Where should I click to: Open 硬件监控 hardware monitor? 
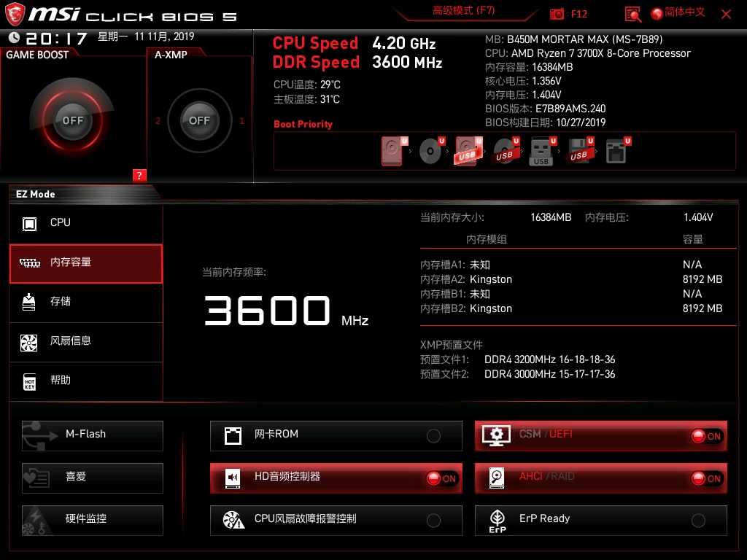point(93,521)
